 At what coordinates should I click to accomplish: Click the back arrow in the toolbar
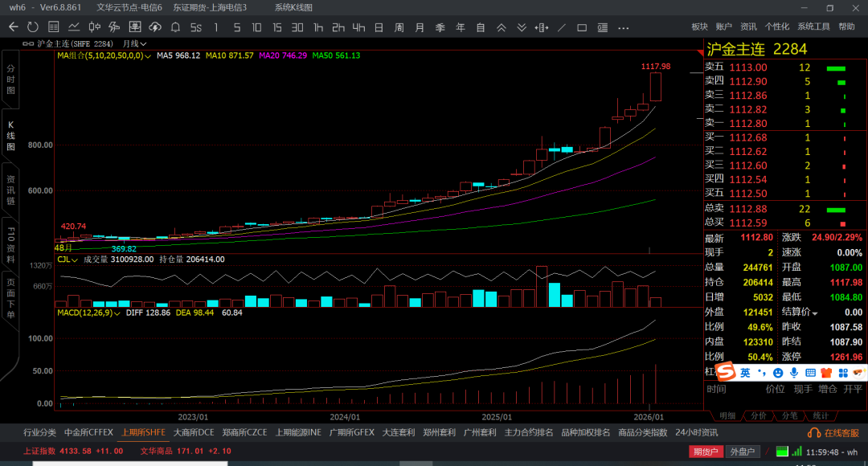coord(13,27)
